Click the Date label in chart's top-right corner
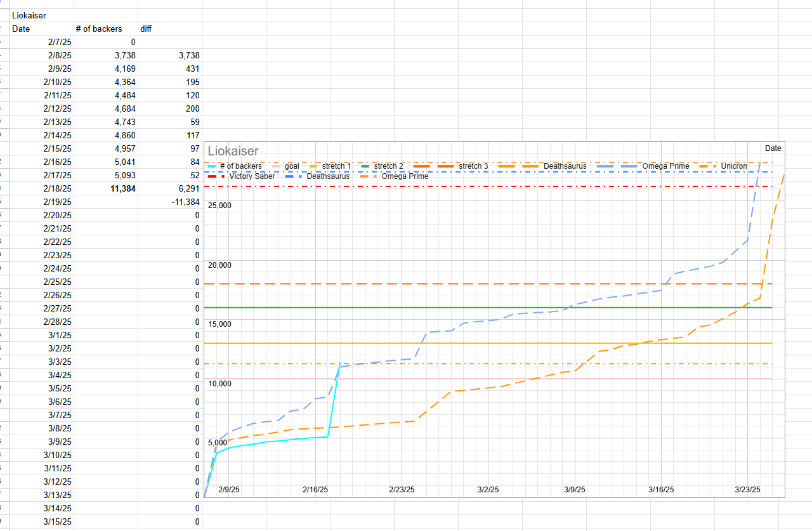The width and height of the screenshot is (812, 531). click(x=773, y=148)
